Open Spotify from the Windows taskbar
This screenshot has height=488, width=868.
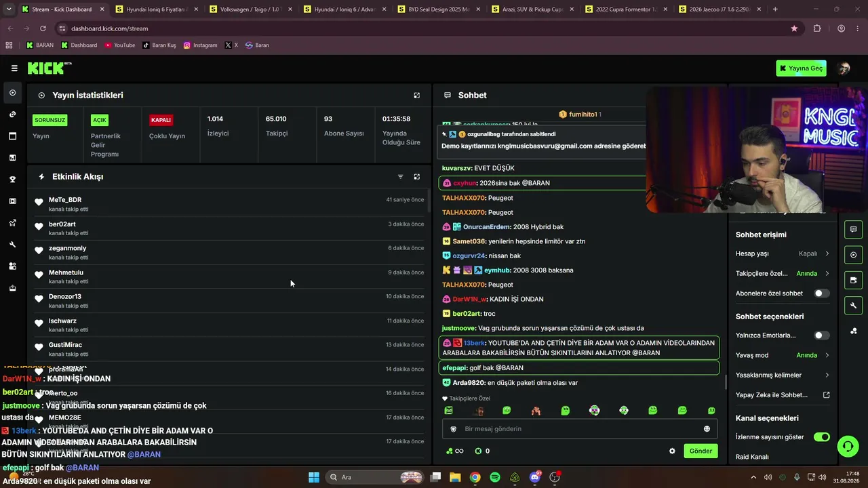click(x=495, y=477)
